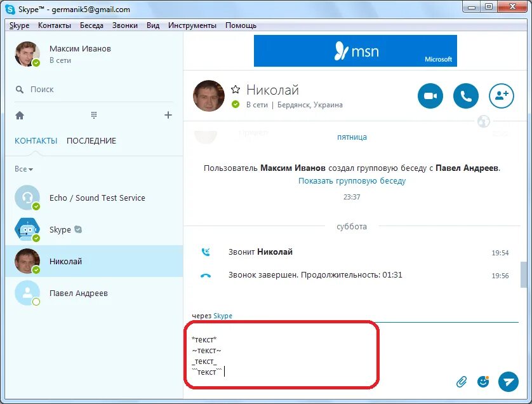Open the Home icon in the sidebar

[x=20, y=116]
